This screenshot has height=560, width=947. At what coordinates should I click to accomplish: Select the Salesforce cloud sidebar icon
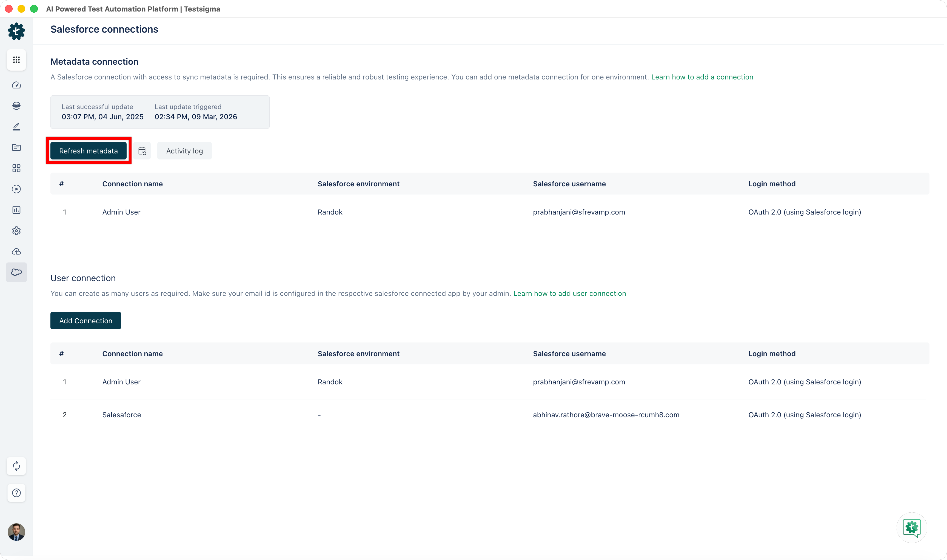click(x=16, y=272)
